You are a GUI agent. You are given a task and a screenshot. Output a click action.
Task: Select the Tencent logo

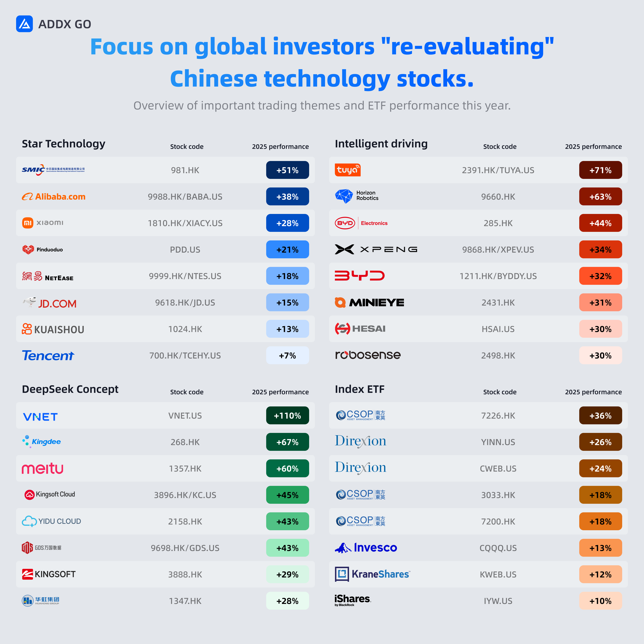48,355
